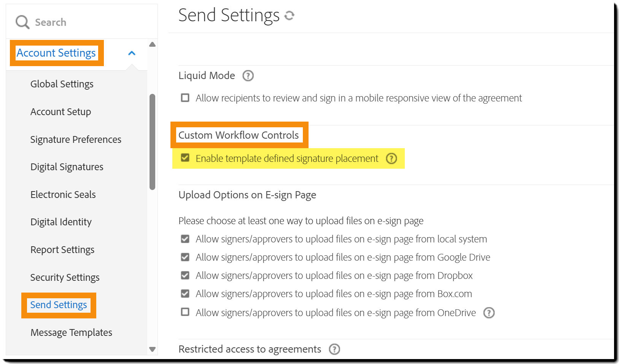The image size is (619, 364).
Task: Enable uploads from OneDrive on e-sign page
Action: click(x=185, y=312)
